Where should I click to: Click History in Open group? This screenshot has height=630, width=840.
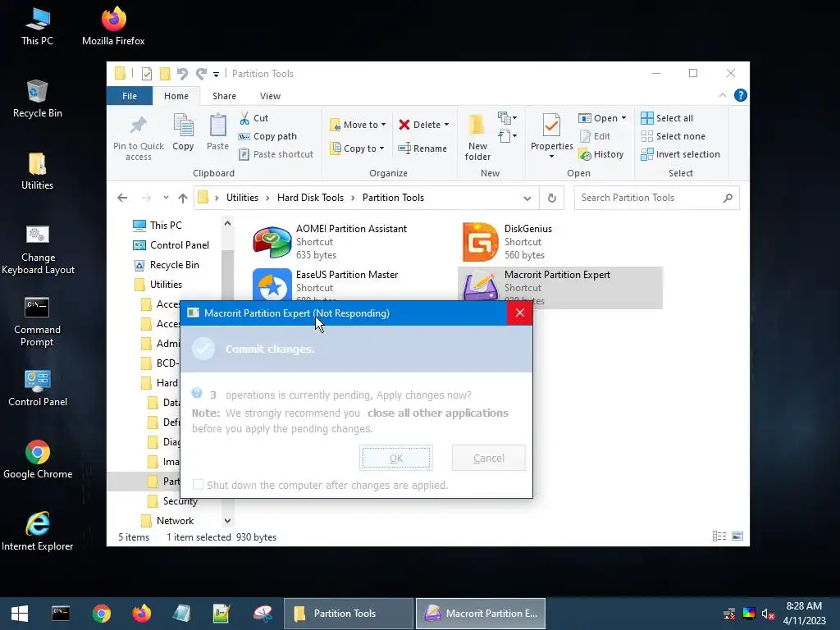[x=601, y=154]
